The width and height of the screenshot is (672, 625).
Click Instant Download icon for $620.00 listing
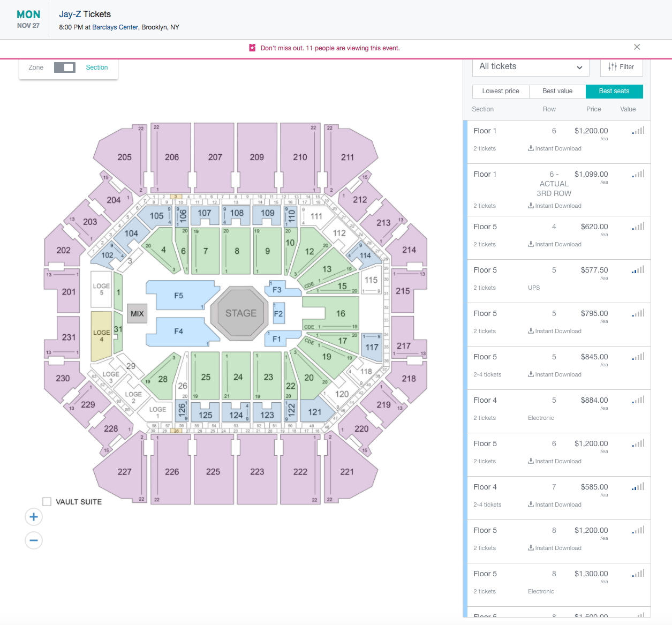tap(531, 244)
